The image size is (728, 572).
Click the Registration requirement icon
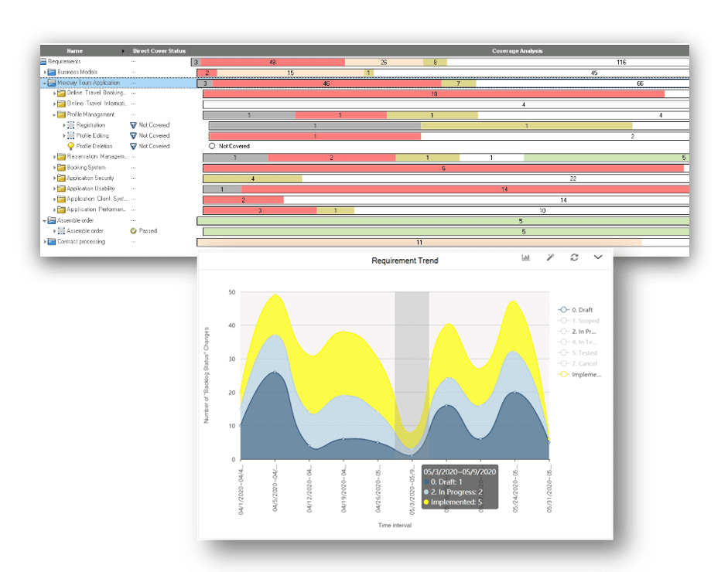(x=70, y=124)
